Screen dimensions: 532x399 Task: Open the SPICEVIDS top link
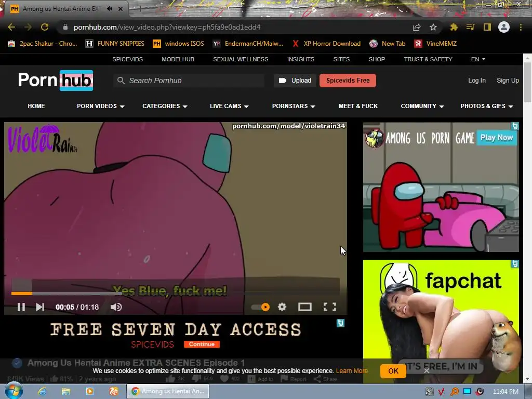(128, 59)
